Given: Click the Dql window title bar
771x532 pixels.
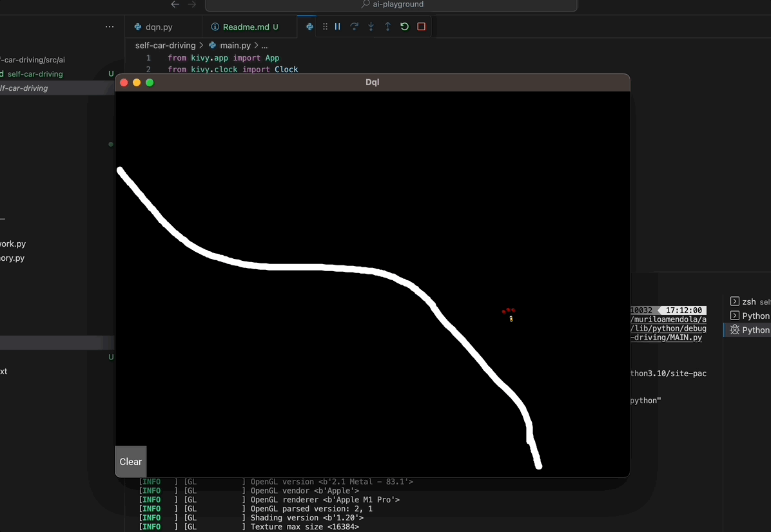Looking at the screenshot, I should pos(372,82).
